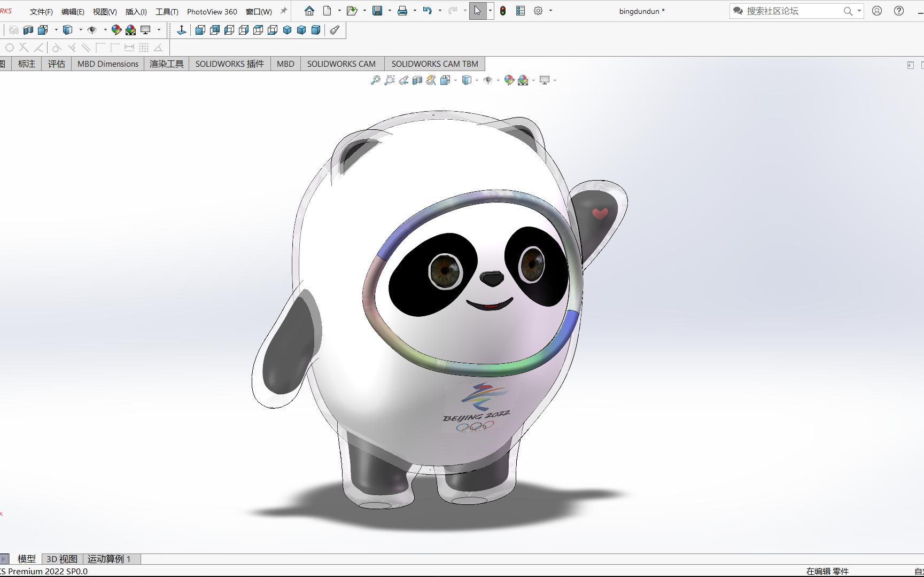Open the PhotoView 360 menu
Image resolution: width=924 pixels, height=577 pixels.
coord(212,11)
